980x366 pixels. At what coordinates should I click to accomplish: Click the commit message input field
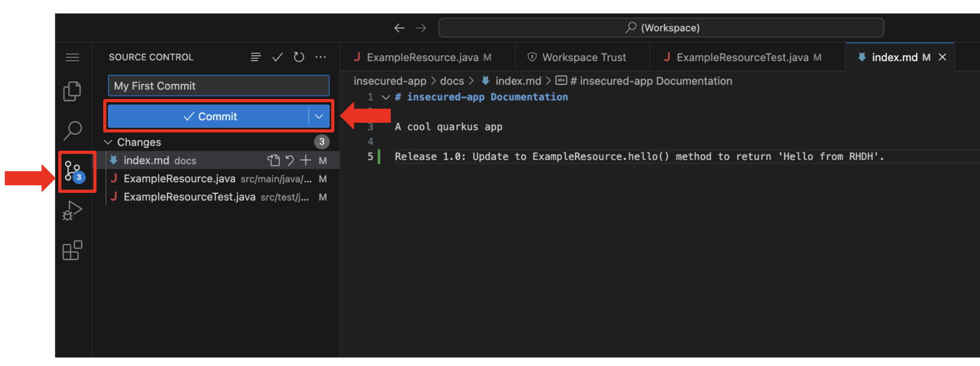pos(219,86)
